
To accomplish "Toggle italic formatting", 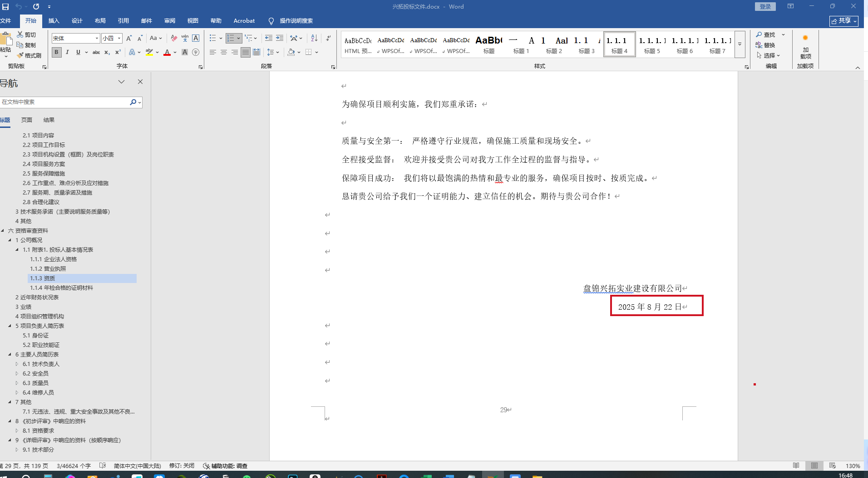I will [x=67, y=52].
